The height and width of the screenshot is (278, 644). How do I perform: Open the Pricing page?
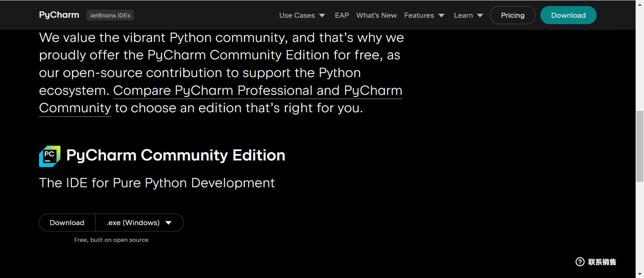pyautogui.click(x=513, y=15)
